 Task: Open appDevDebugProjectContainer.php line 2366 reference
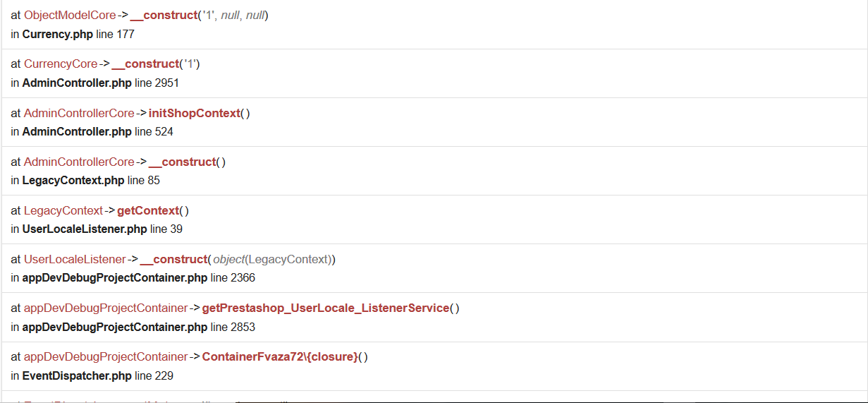(x=115, y=277)
